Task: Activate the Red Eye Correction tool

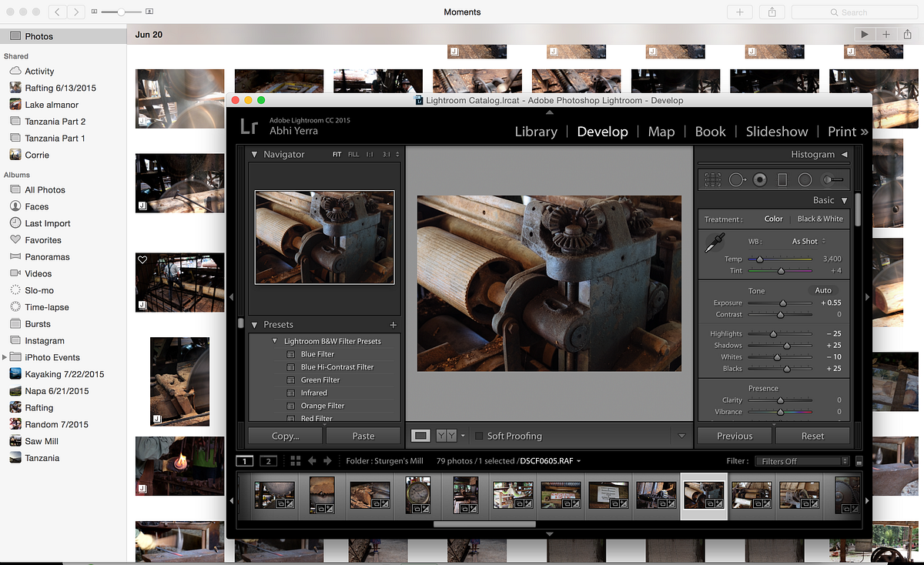Action: pyautogui.click(x=758, y=179)
